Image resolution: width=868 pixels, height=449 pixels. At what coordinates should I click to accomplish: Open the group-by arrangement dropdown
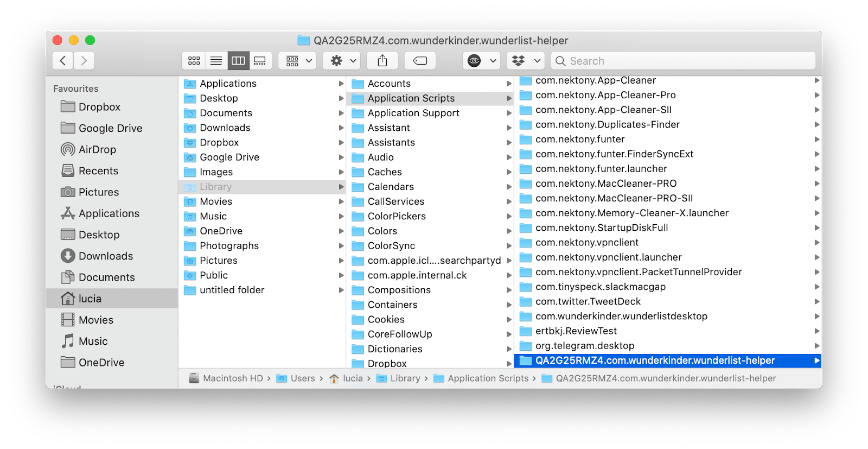[x=297, y=61]
